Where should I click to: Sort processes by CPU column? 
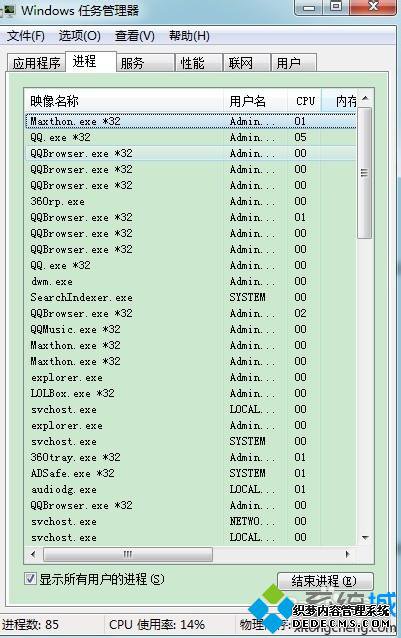[x=305, y=101]
